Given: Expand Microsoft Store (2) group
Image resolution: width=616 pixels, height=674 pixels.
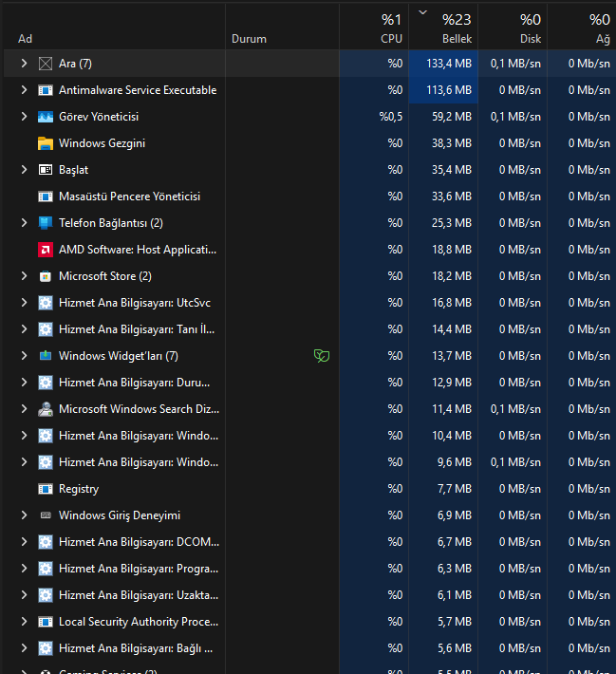Looking at the screenshot, I should (x=24, y=276).
